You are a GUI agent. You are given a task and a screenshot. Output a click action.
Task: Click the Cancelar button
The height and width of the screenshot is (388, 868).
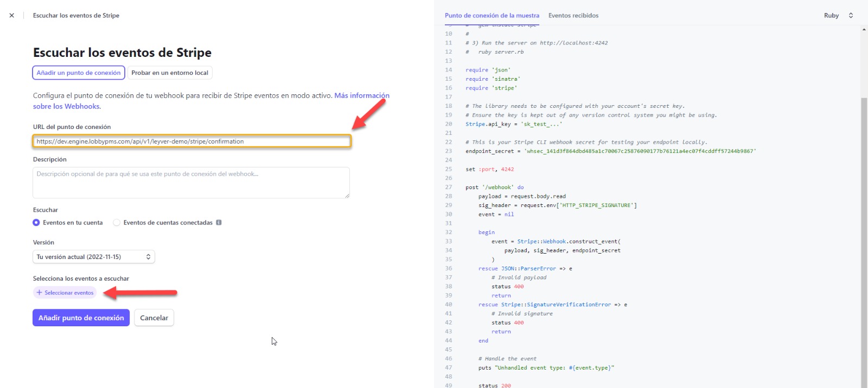(x=154, y=318)
